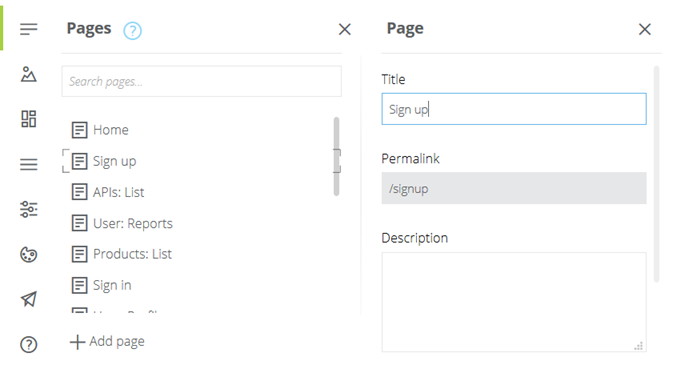Click the Search pages field
673x369 pixels.
(201, 81)
